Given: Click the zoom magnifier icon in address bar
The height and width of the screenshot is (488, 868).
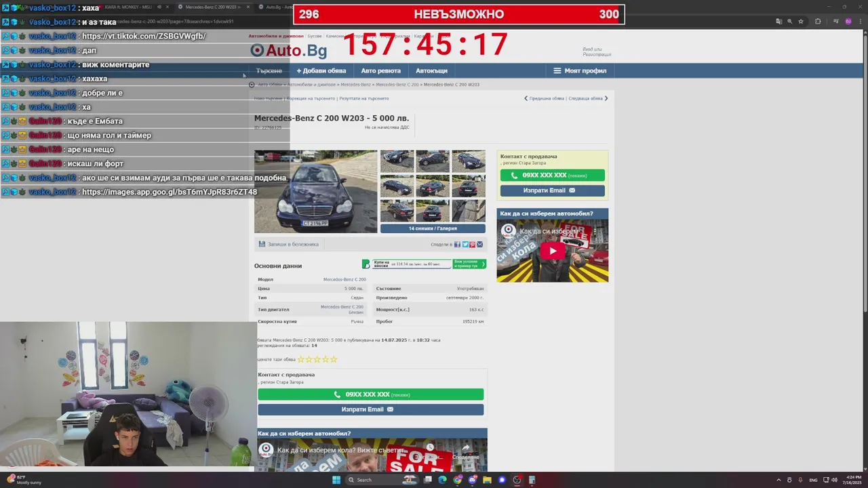Looking at the screenshot, I should click(790, 22).
